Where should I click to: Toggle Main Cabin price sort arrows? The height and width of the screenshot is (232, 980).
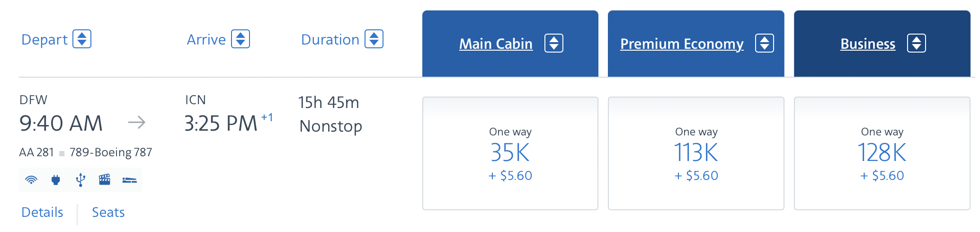coord(554,44)
